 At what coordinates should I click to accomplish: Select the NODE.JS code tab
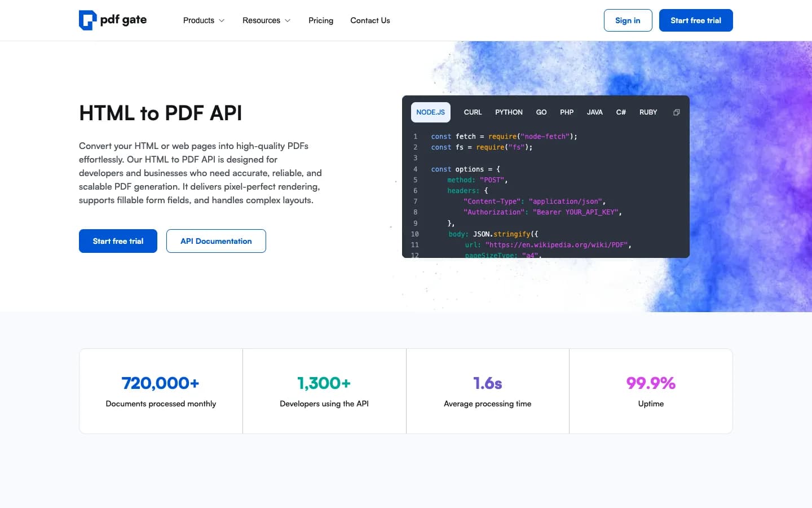[x=431, y=112]
